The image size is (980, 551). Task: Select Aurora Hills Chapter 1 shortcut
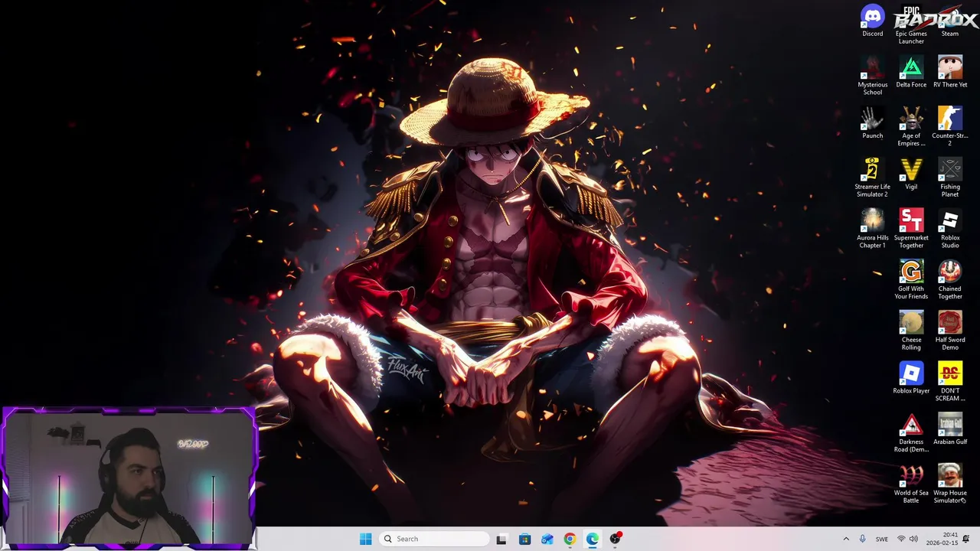(872, 228)
